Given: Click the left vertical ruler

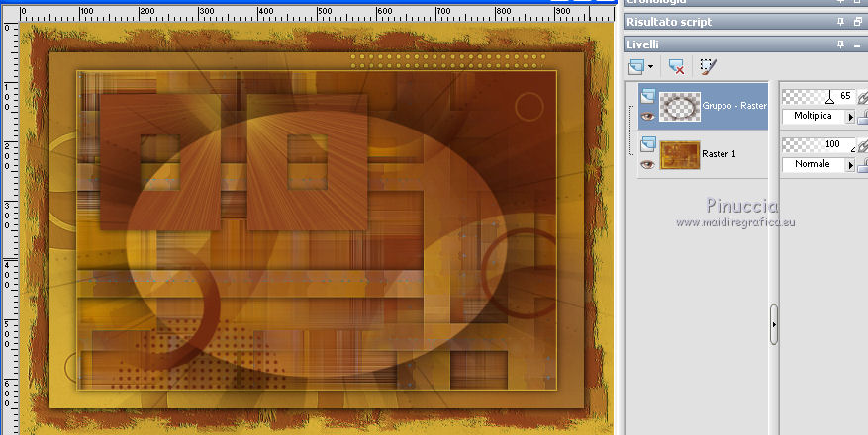Looking at the screenshot, I should coord(9,227).
